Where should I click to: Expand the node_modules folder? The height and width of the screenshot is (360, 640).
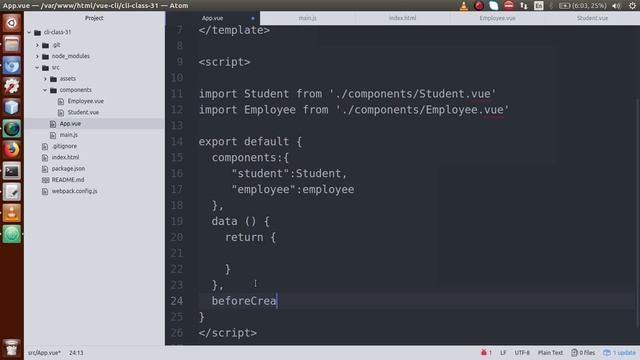click(38, 56)
